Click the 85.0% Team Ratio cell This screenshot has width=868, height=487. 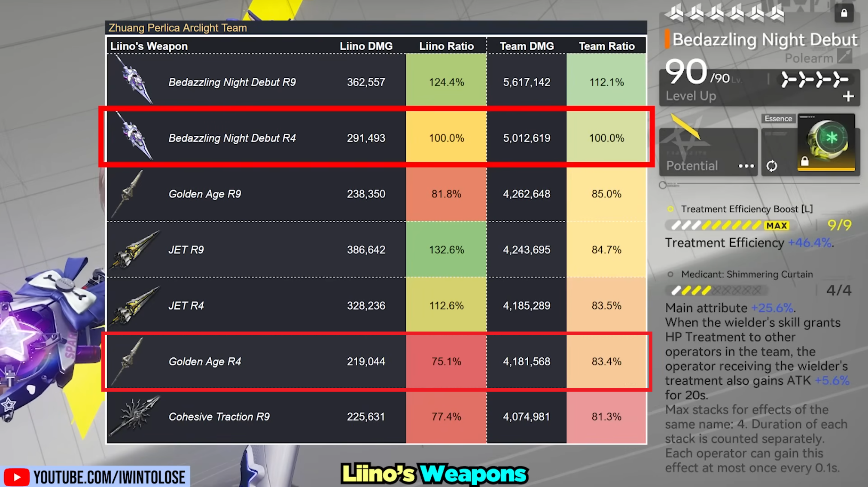pos(606,194)
